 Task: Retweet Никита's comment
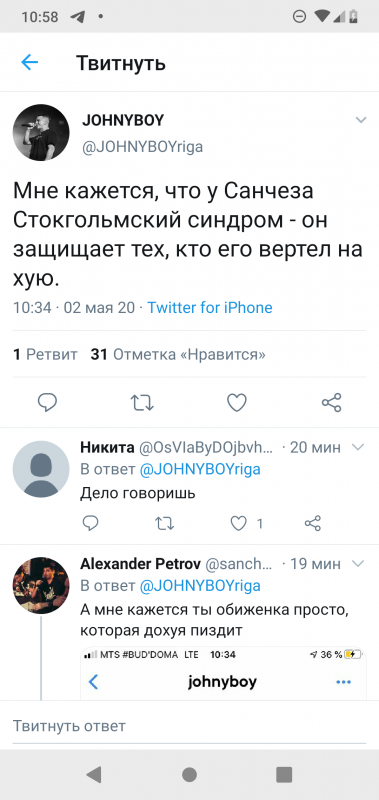coord(165,523)
